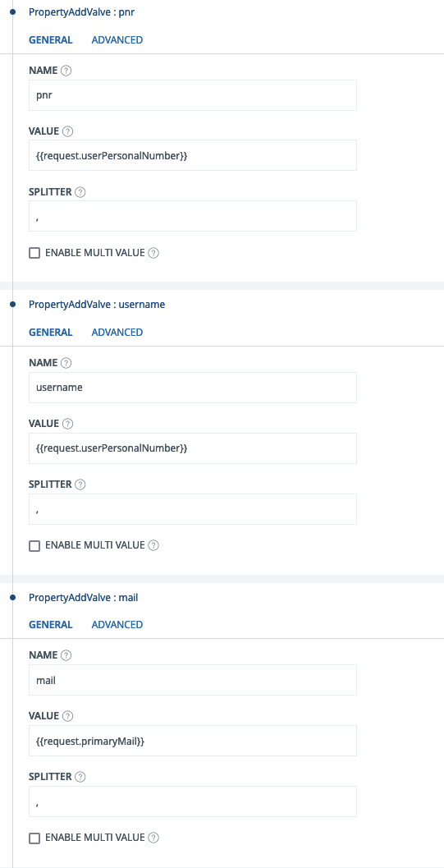Show help for username NAME field

[x=66, y=363]
